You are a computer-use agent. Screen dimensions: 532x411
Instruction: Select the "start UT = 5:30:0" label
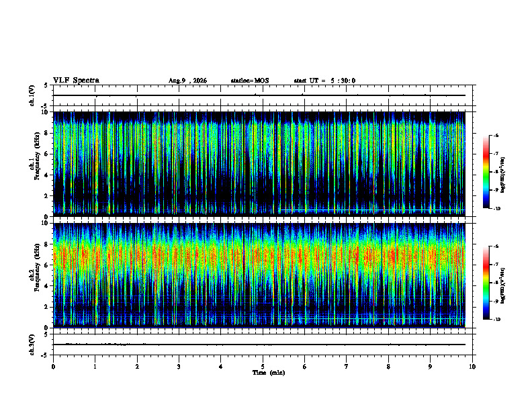coord(324,81)
